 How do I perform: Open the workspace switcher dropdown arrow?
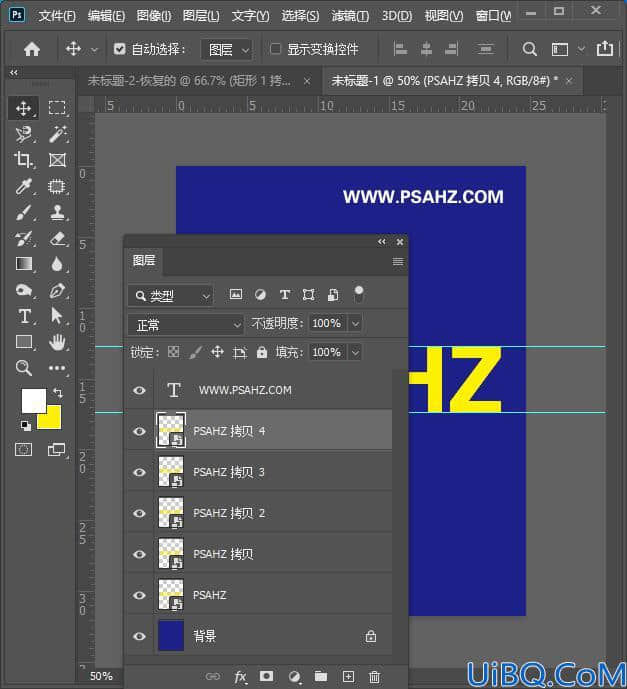(581, 49)
